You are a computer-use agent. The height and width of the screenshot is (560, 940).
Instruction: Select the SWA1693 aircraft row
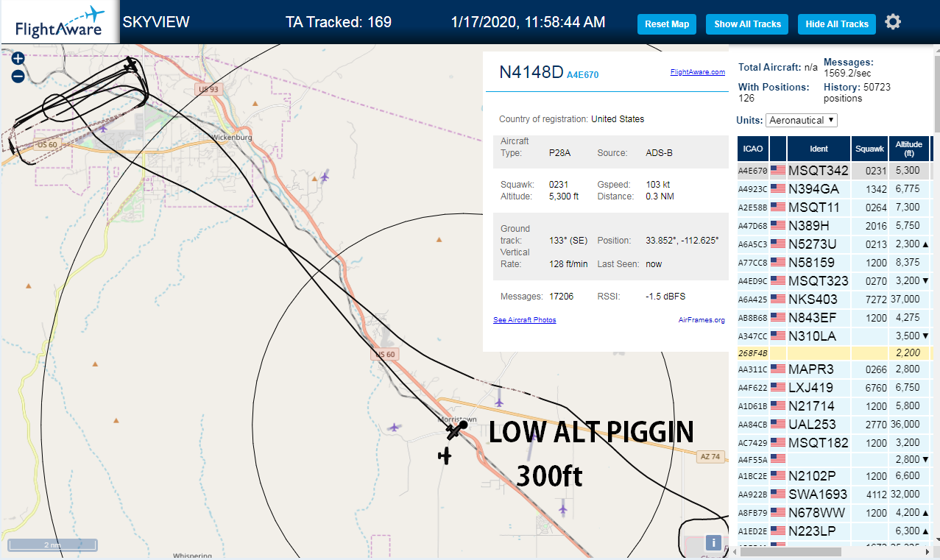click(x=834, y=494)
